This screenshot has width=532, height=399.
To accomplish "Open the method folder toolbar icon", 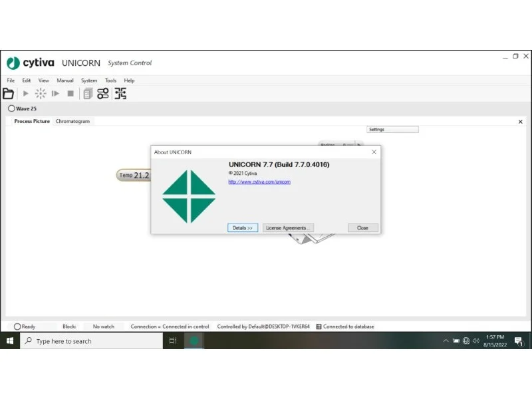I will click(x=8, y=93).
